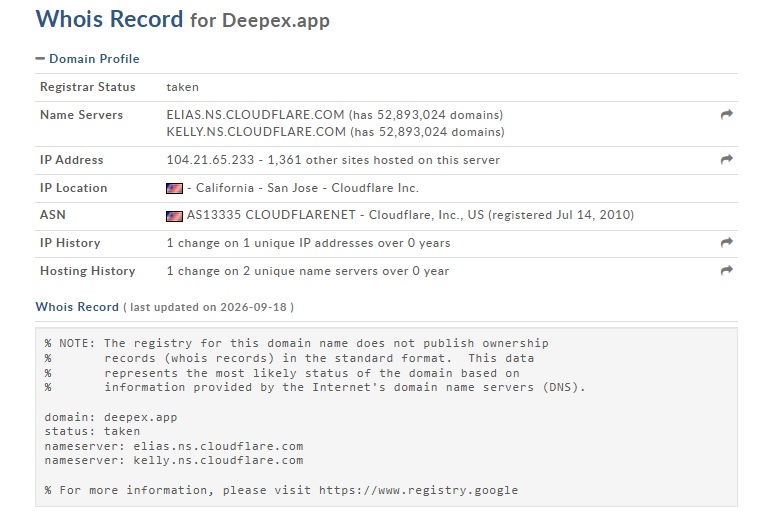
Task: Click the https://www.registry.google URL text
Action: pyautogui.click(x=418, y=490)
